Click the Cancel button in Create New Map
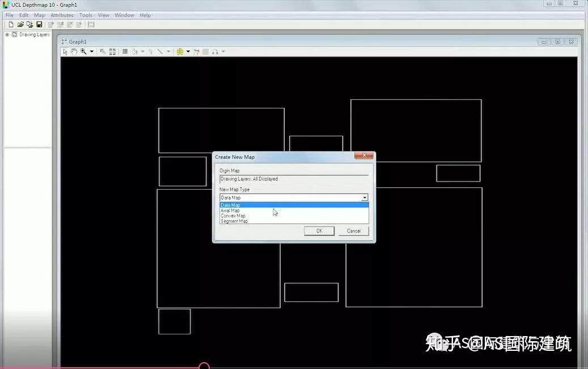The image size is (588, 369). [353, 231]
